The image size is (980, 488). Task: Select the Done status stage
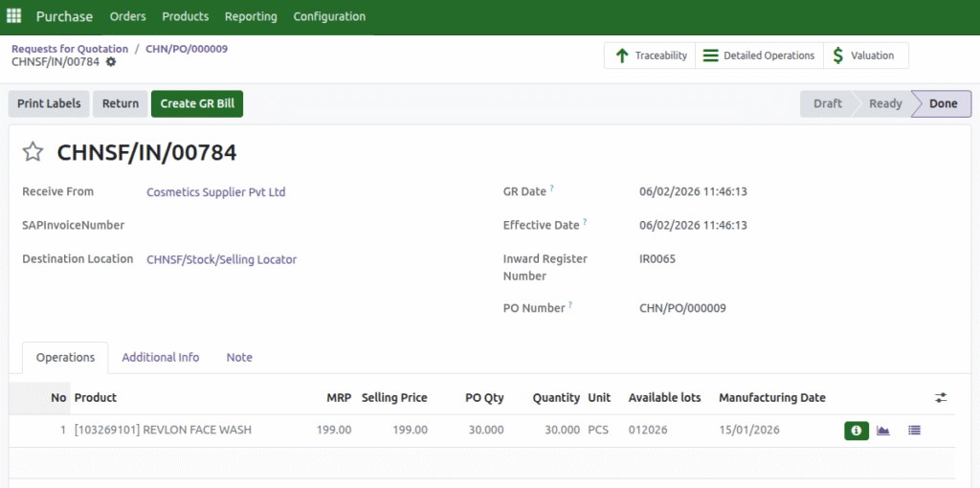(942, 103)
